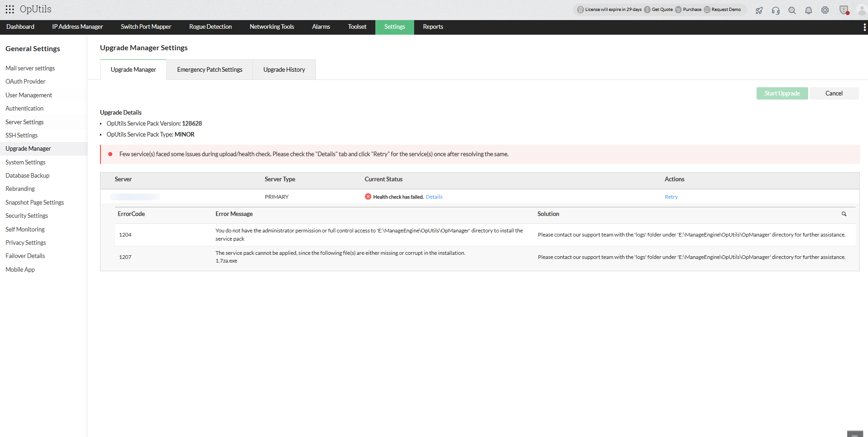Screen dimensions: 868x437
Task: Open the headset support icon
Action: click(775, 10)
